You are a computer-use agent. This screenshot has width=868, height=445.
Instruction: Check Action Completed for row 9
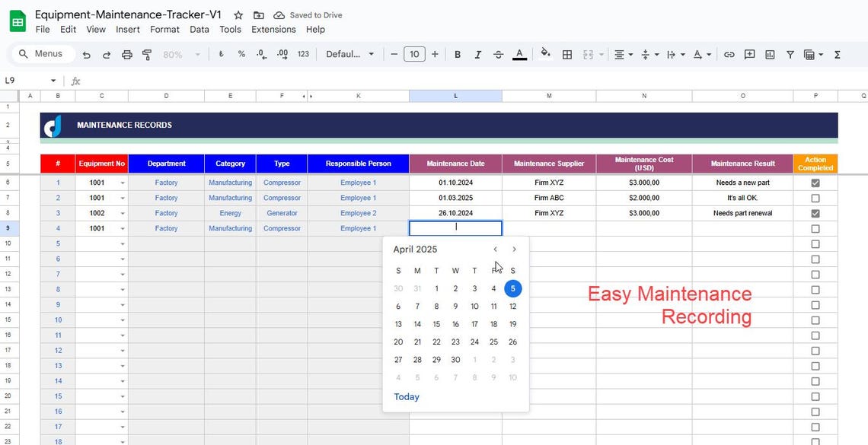point(815,228)
